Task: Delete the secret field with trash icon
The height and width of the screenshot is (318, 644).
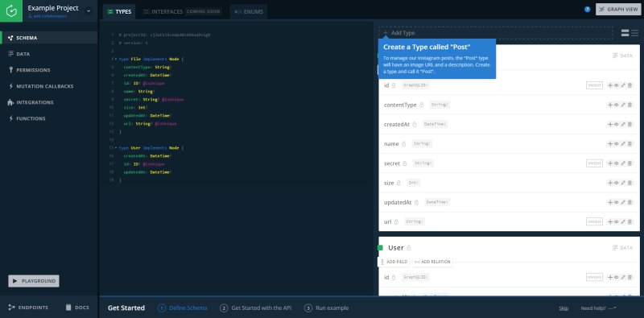Action: point(630,163)
